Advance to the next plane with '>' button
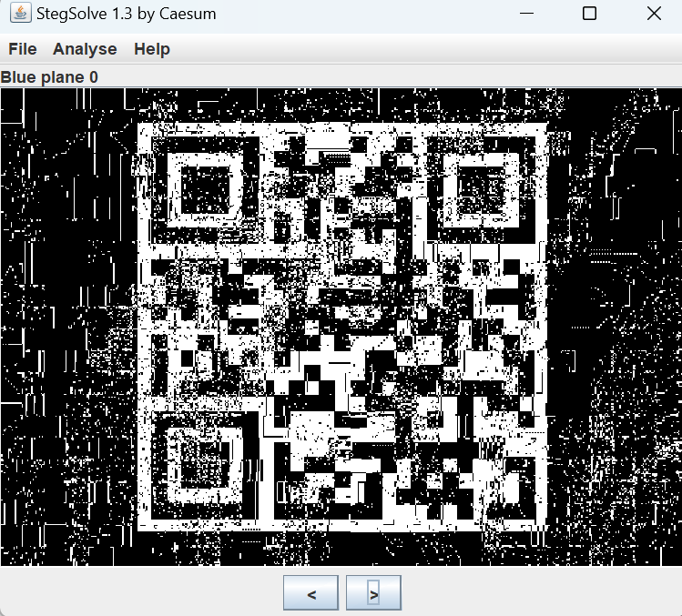The height and width of the screenshot is (616, 682). (x=373, y=593)
